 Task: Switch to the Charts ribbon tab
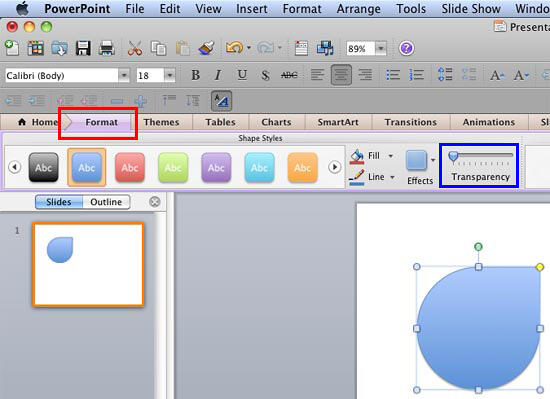point(276,122)
